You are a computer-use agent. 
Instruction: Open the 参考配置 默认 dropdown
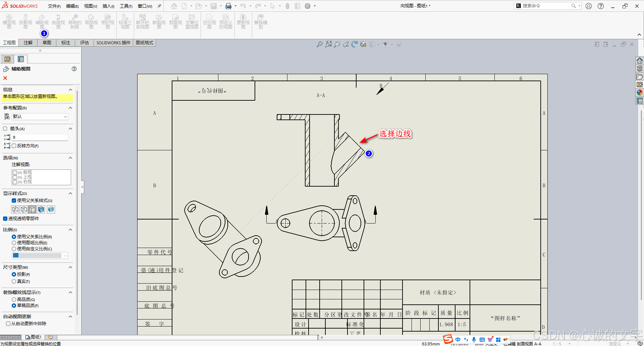pyautogui.click(x=40, y=116)
